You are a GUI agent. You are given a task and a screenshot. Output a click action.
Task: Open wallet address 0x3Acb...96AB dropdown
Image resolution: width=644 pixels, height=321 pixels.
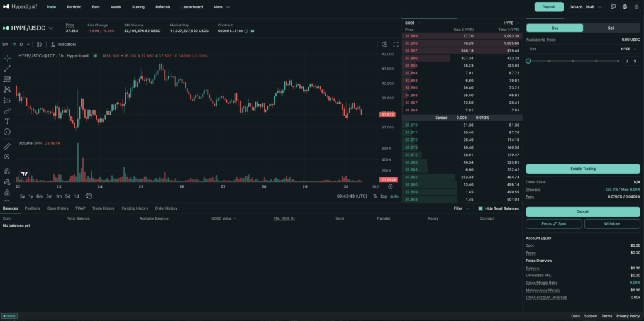coord(586,7)
